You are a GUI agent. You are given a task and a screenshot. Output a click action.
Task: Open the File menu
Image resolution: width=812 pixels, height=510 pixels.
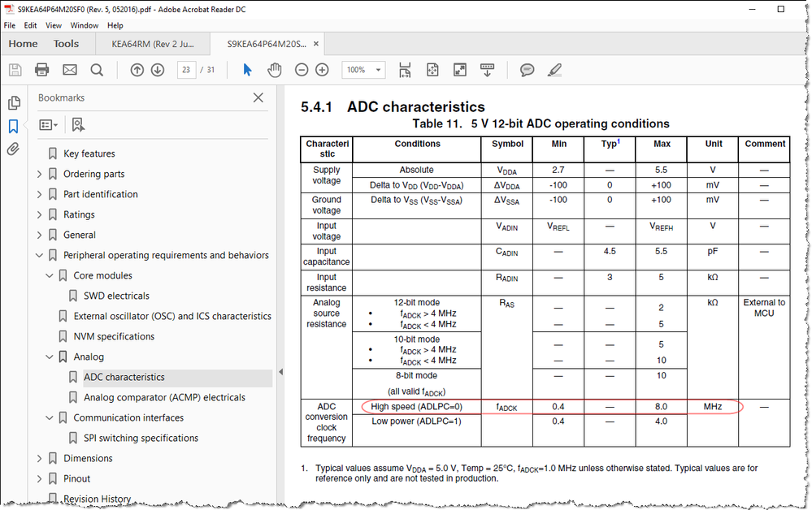click(x=10, y=25)
